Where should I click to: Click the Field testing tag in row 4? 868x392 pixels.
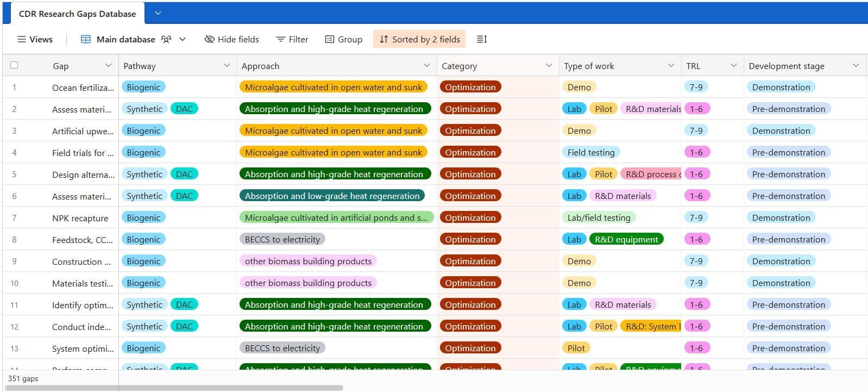591,152
